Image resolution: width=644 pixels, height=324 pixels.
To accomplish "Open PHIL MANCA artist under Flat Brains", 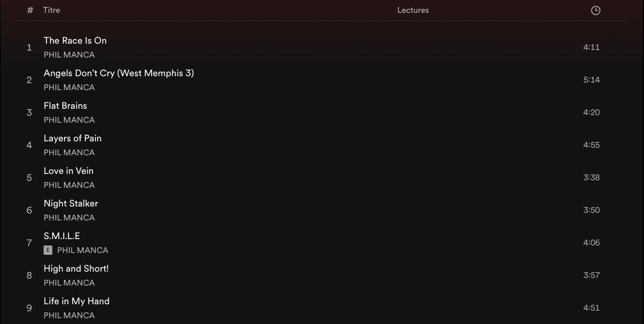I will pyautogui.click(x=69, y=120).
